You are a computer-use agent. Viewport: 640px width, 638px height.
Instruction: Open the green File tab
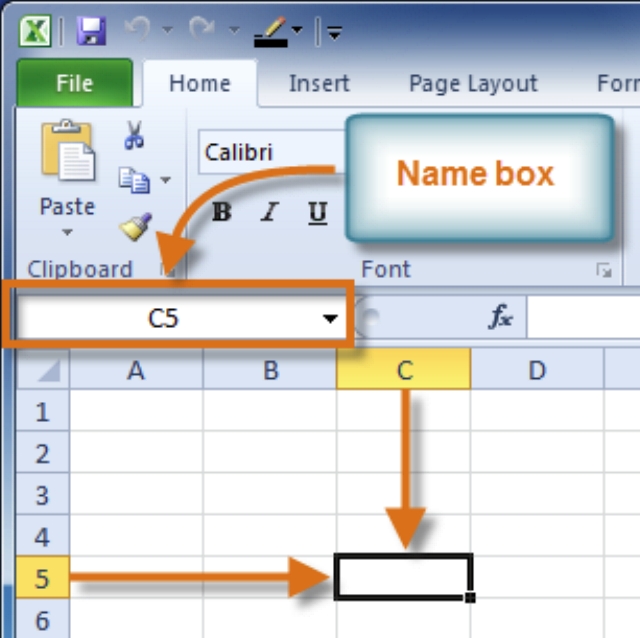pos(75,83)
